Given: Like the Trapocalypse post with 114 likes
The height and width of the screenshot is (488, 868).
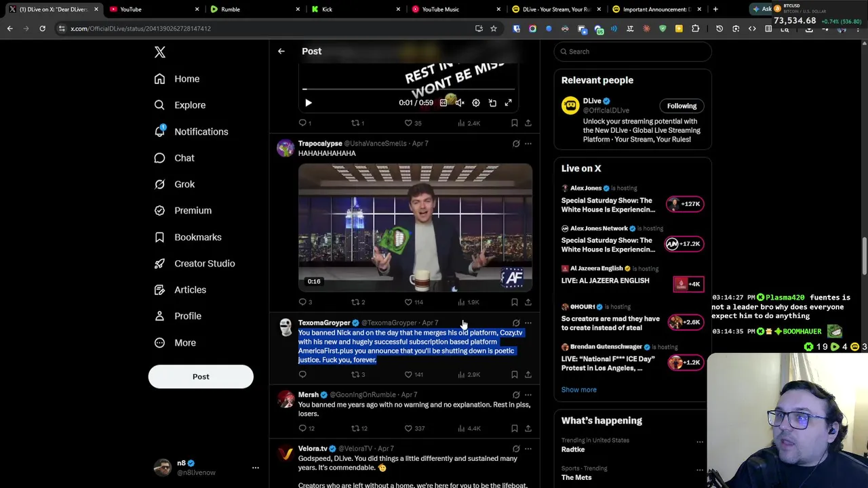Looking at the screenshot, I should tap(414, 302).
